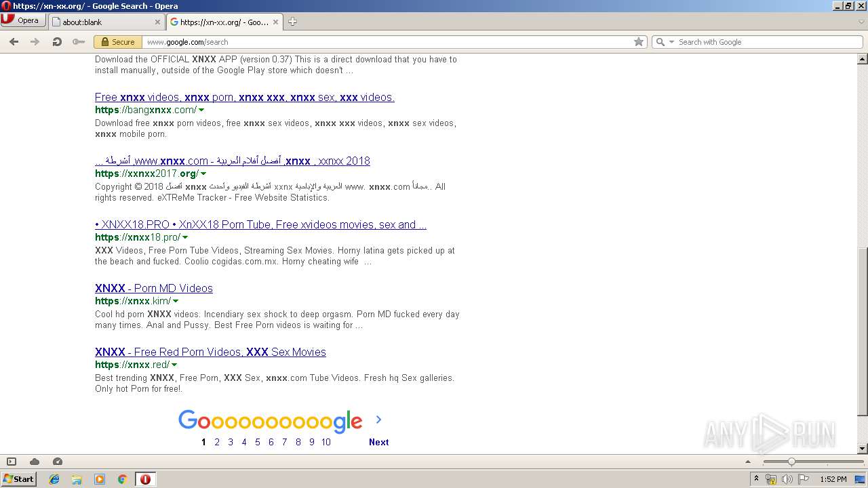Select the Opera taskbar button
The image size is (868, 488).
145,479
